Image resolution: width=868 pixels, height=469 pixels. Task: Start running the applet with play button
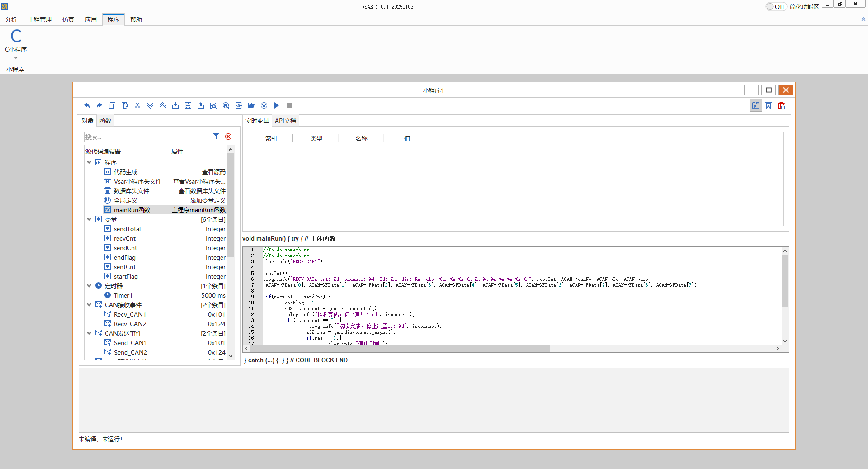coord(277,105)
